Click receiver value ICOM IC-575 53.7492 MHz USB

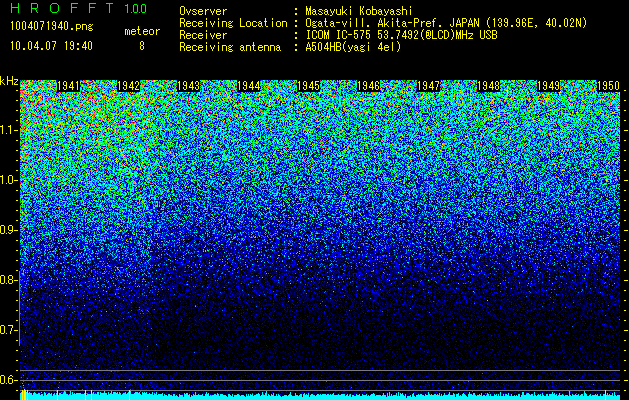pos(401,35)
